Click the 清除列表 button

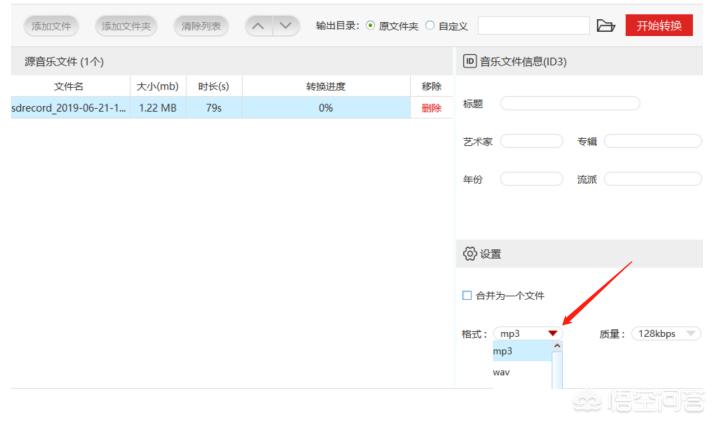pos(201,26)
